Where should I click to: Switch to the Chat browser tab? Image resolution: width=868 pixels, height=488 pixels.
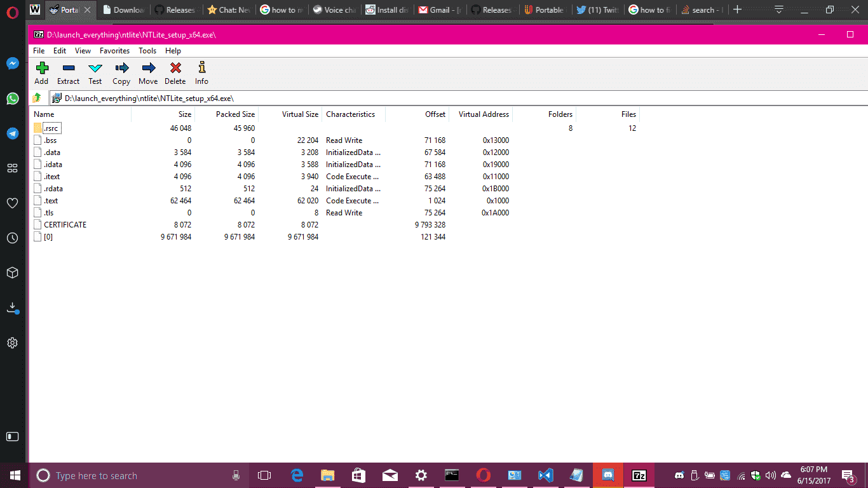click(x=228, y=10)
